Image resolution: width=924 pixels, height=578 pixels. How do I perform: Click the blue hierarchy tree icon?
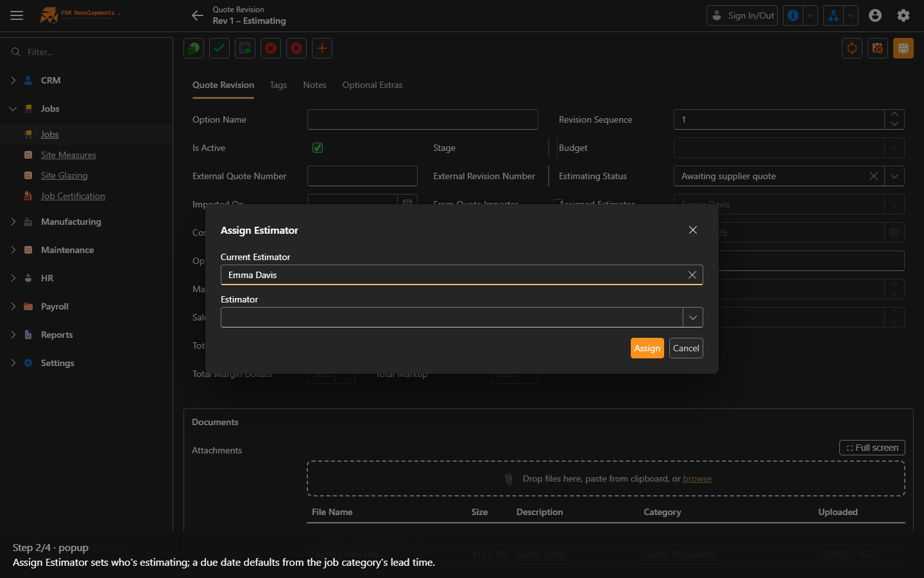coord(834,15)
